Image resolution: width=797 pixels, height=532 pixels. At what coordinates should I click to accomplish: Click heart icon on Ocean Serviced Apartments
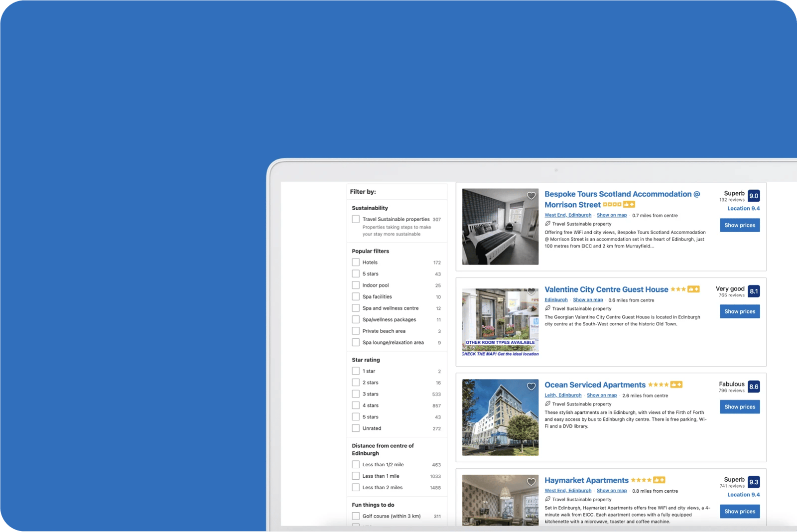531,387
